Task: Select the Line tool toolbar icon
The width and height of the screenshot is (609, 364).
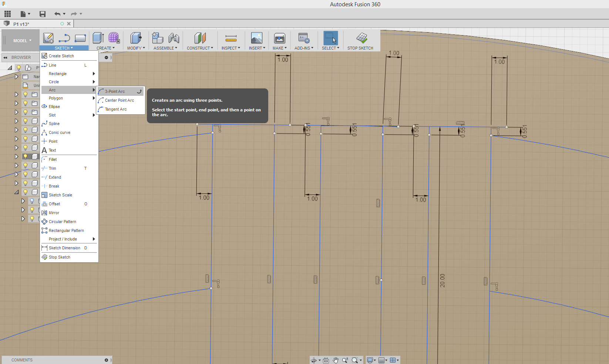Action: 64,38
